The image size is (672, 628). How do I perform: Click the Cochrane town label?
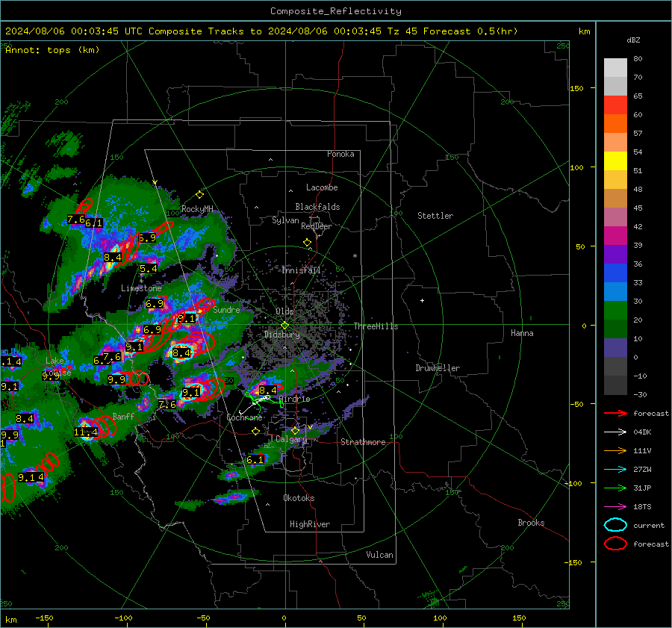(244, 417)
